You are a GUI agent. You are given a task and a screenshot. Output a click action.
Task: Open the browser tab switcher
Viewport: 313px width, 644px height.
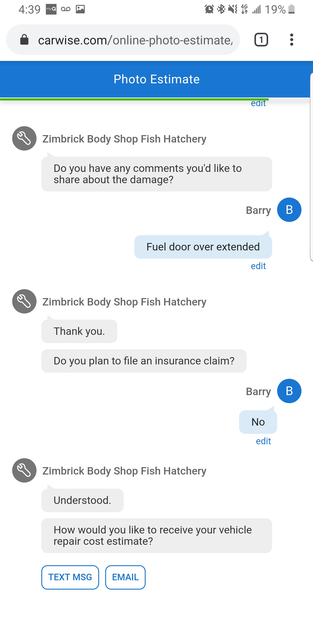pyautogui.click(x=261, y=40)
